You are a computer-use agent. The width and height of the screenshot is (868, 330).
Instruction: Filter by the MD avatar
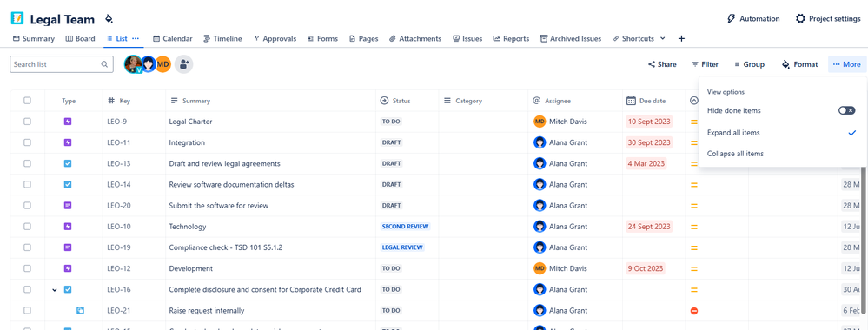pyautogui.click(x=162, y=64)
